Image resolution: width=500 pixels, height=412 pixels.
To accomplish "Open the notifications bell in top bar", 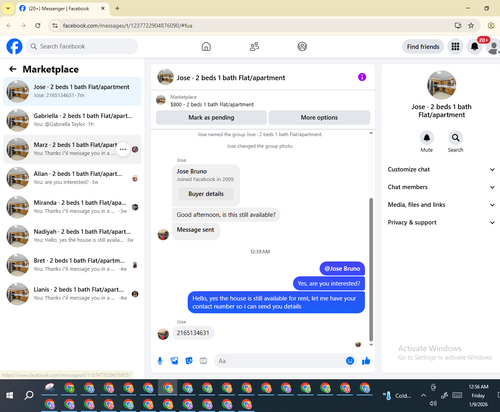I will [475, 47].
